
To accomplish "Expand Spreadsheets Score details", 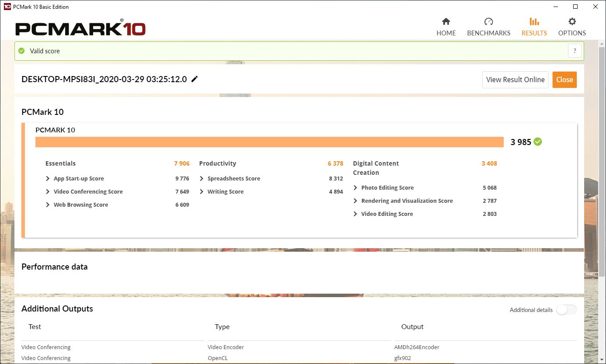I will (202, 178).
